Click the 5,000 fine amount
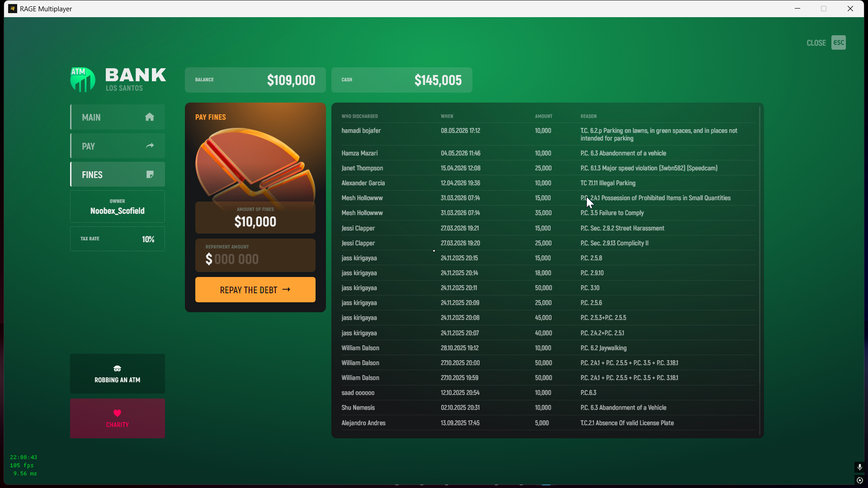 [x=542, y=423]
